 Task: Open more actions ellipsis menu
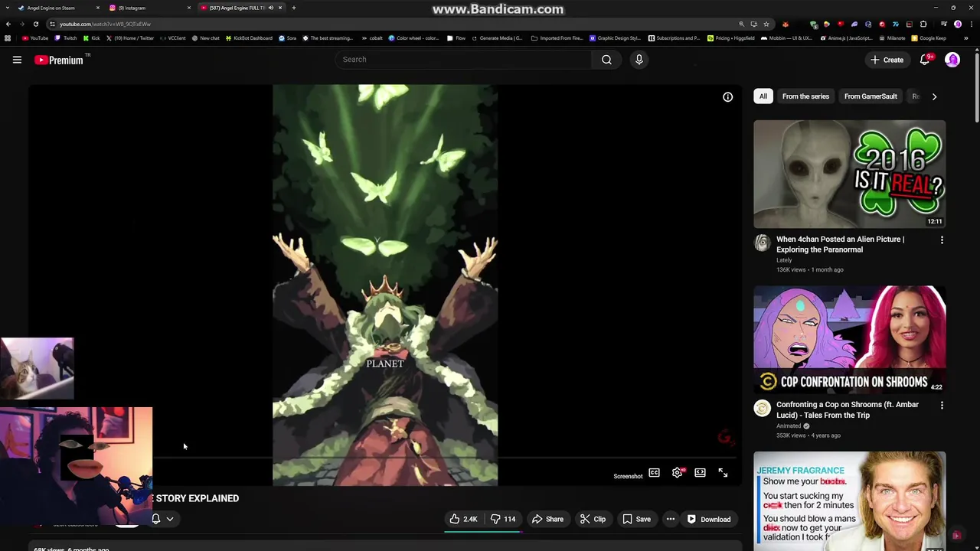point(671,519)
